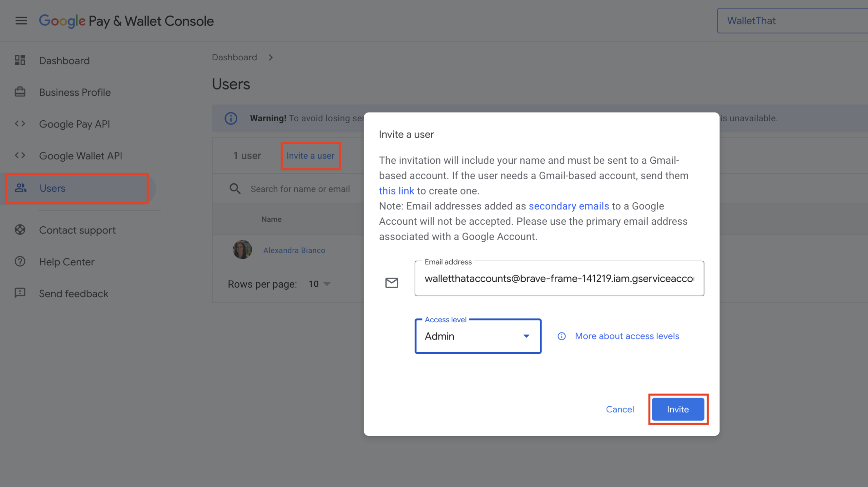
Task: Open Help Center from sidebar
Action: coord(67,262)
